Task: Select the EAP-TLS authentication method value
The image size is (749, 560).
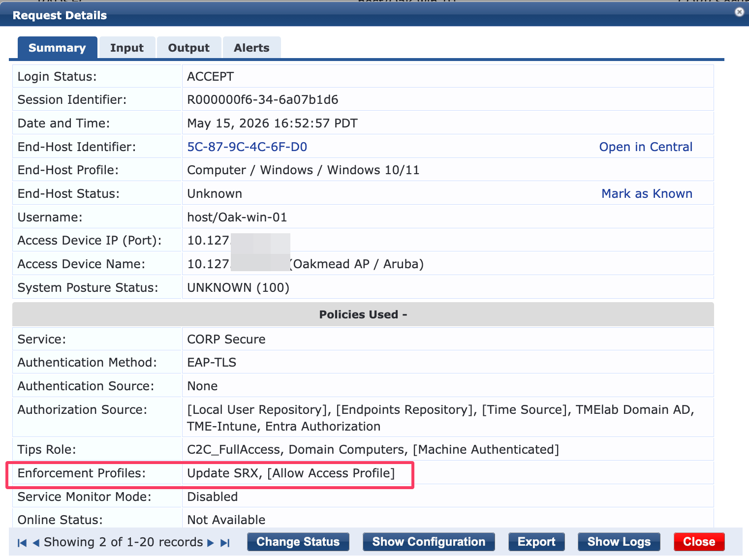Action: click(x=212, y=362)
